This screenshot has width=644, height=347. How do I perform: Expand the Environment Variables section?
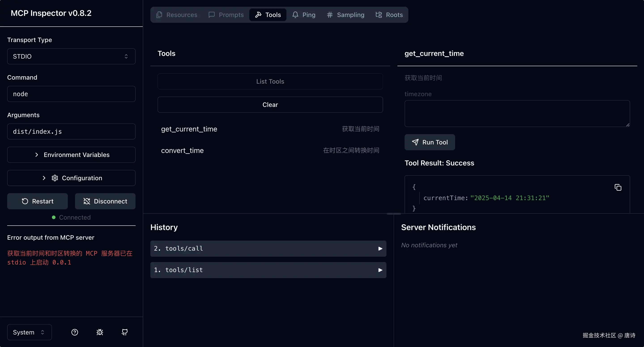tap(71, 155)
